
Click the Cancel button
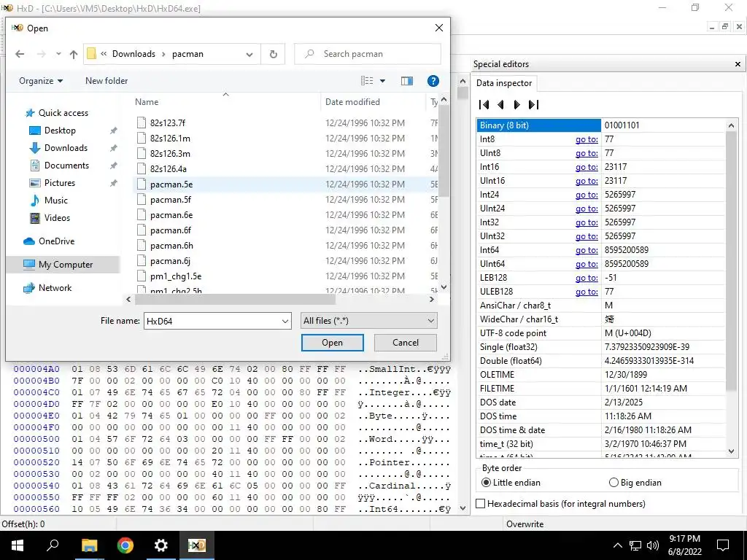click(406, 343)
